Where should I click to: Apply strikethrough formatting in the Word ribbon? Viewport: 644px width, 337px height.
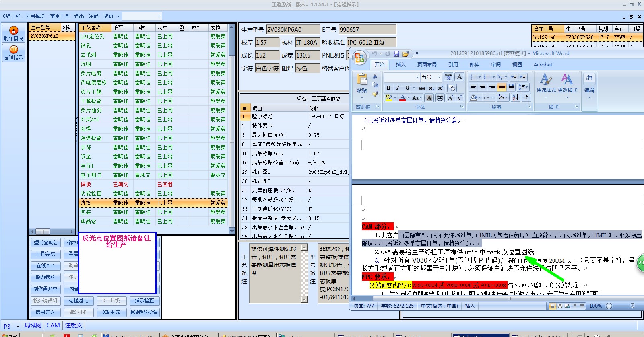422,88
